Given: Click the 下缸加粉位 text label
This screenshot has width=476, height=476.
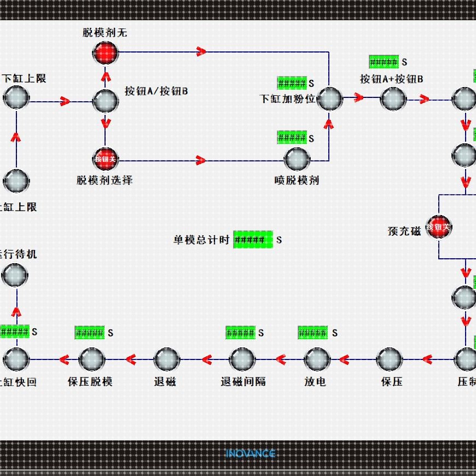Looking at the screenshot, I should [287, 98].
